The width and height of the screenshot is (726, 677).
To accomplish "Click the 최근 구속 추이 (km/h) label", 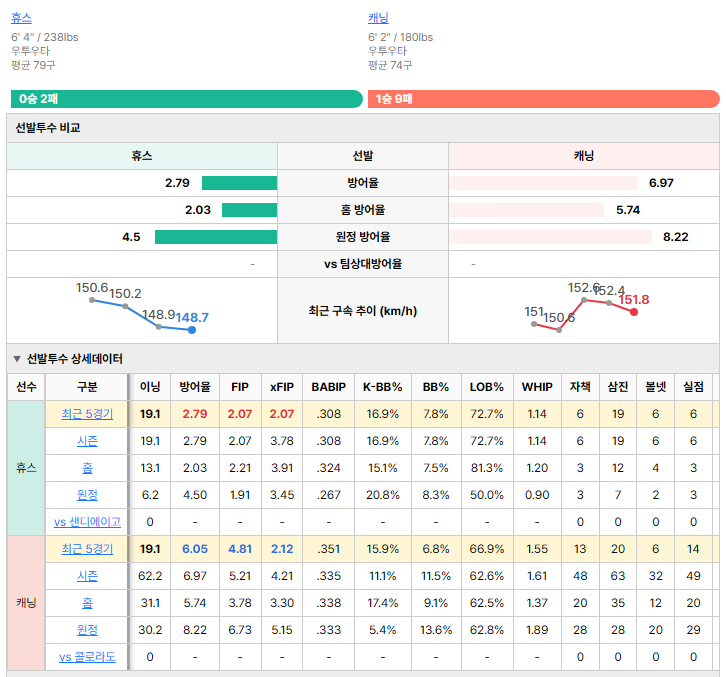I will point(363,311).
